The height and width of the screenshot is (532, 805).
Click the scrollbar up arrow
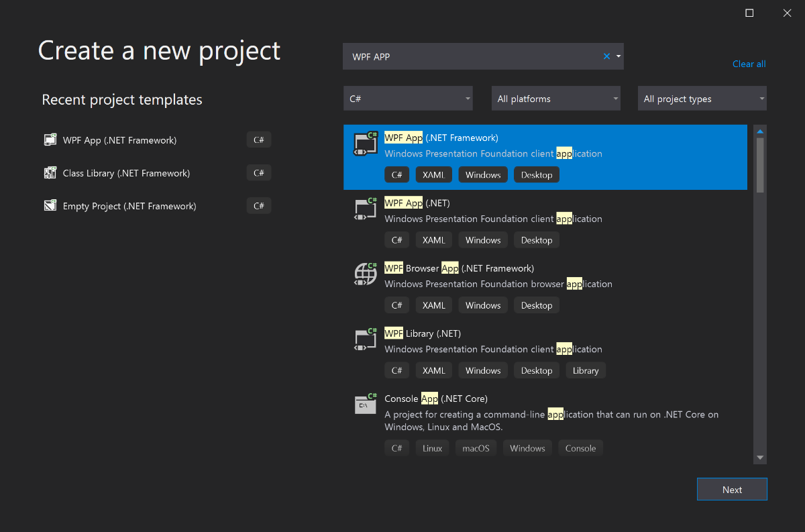(760, 130)
